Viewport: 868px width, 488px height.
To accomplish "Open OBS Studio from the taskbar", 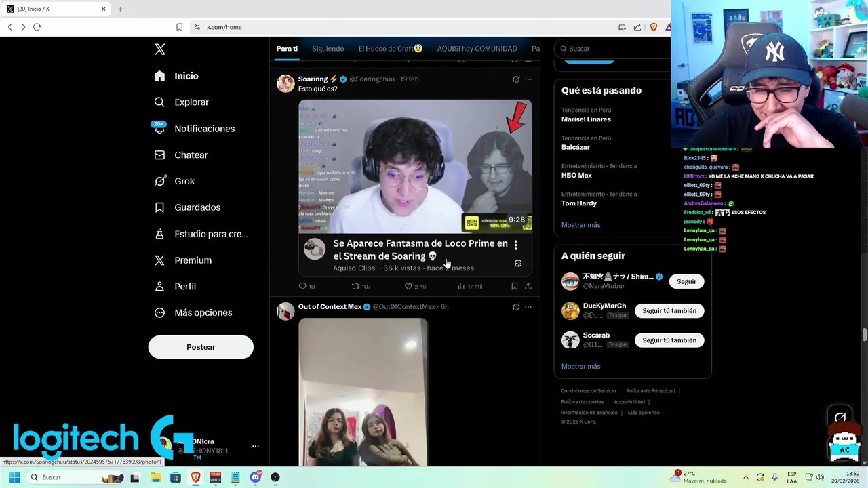I will point(275,477).
